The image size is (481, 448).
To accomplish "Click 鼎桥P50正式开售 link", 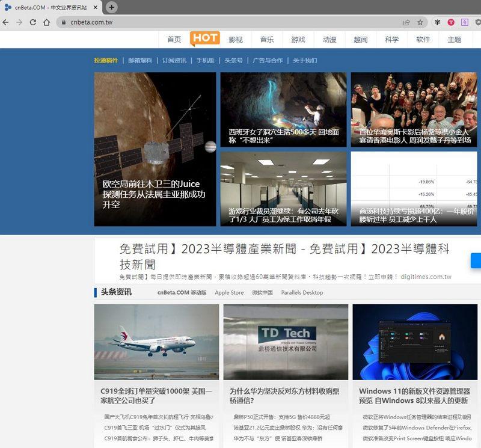I will pyautogui.click(x=281, y=417).
